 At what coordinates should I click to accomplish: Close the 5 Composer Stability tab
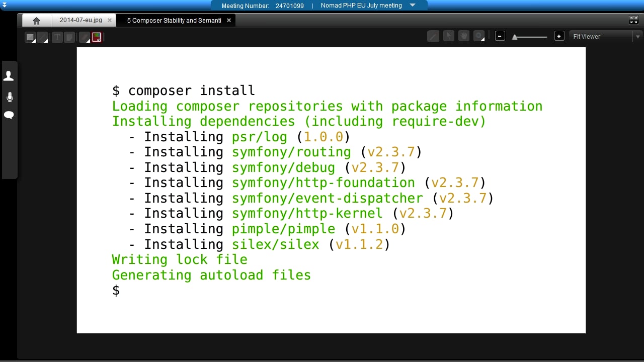(x=229, y=21)
